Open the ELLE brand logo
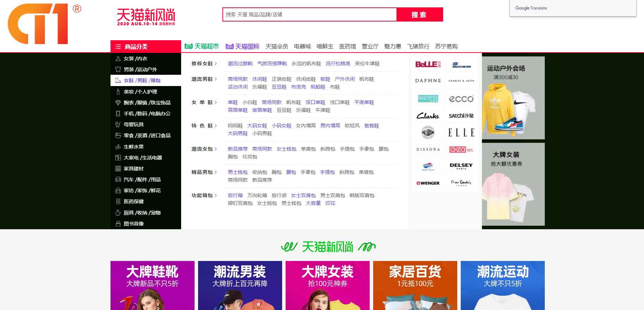The image size is (644, 310). tap(461, 133)
